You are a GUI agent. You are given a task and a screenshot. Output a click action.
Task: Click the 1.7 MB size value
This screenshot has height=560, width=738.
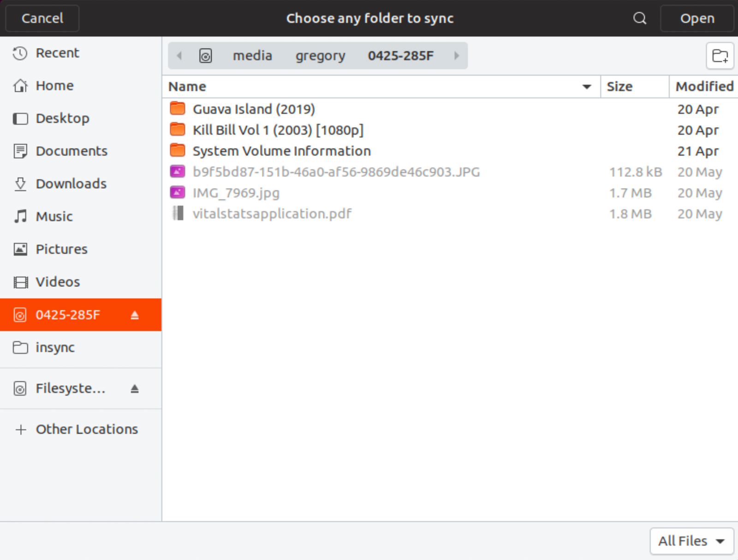click(631, 193)
